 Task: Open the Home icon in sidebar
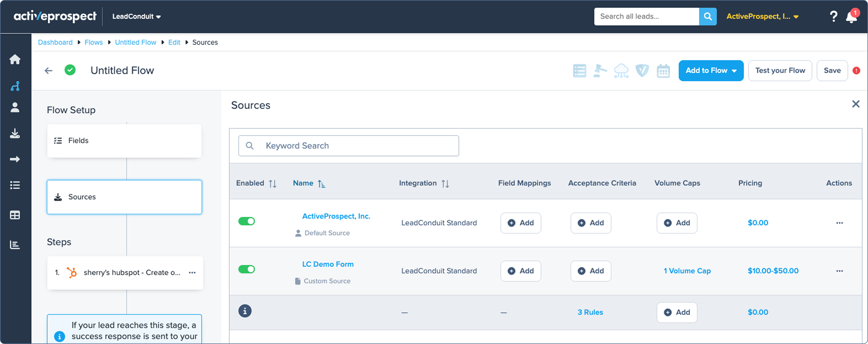coord(15,59)
